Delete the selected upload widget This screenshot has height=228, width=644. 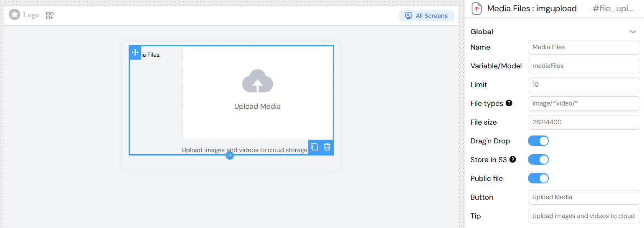327,147
